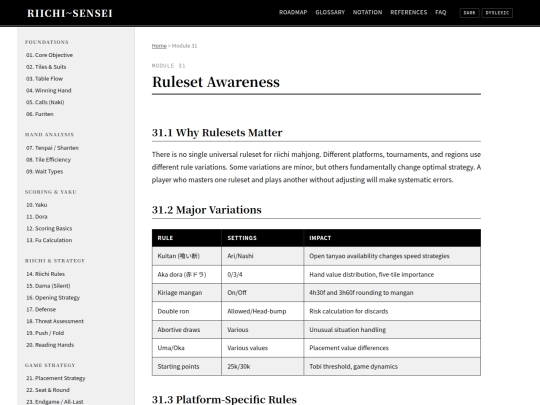
Task: Click the Starting points cell
Action: tap(187, 366)
